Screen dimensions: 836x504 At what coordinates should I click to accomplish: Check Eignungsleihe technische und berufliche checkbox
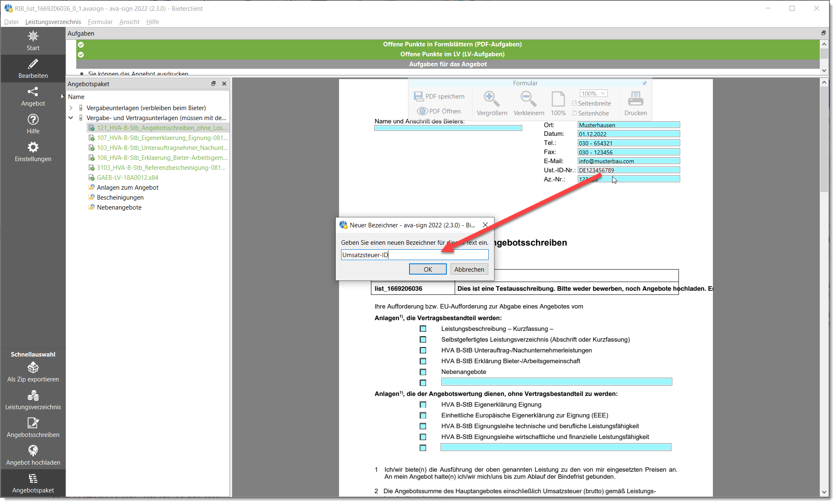tap(423, 426)
